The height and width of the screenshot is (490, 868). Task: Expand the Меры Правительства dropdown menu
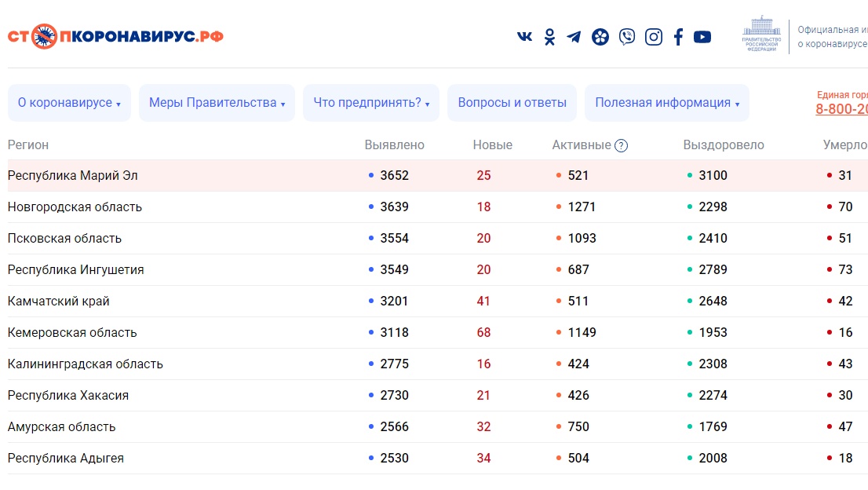point(217,103)
